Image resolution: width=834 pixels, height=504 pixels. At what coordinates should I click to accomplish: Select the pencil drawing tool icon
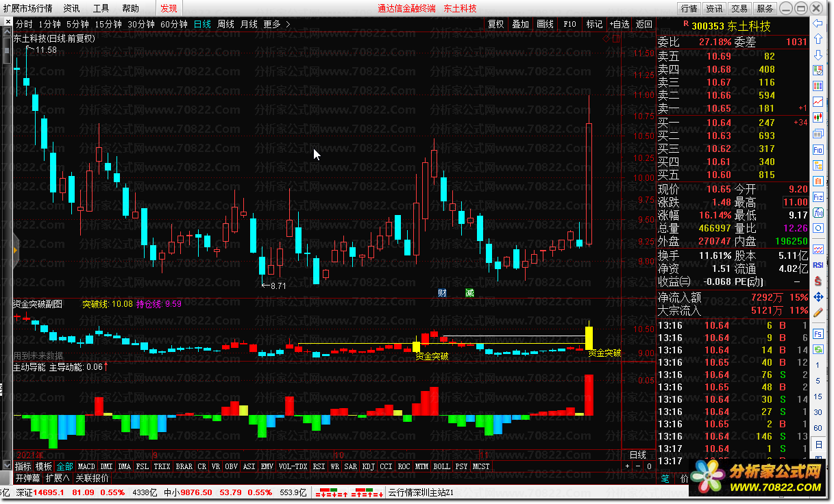click(x=818, y=312)
